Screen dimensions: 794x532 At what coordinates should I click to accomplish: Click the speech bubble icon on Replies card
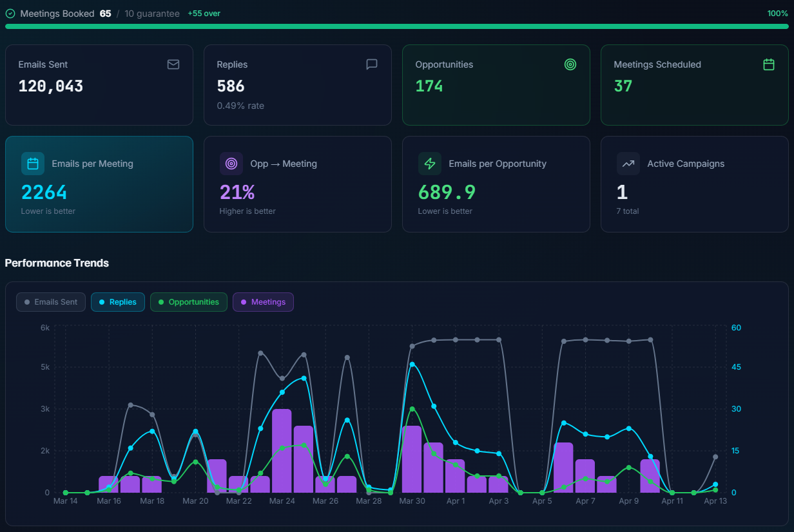[x=372, y=64]
